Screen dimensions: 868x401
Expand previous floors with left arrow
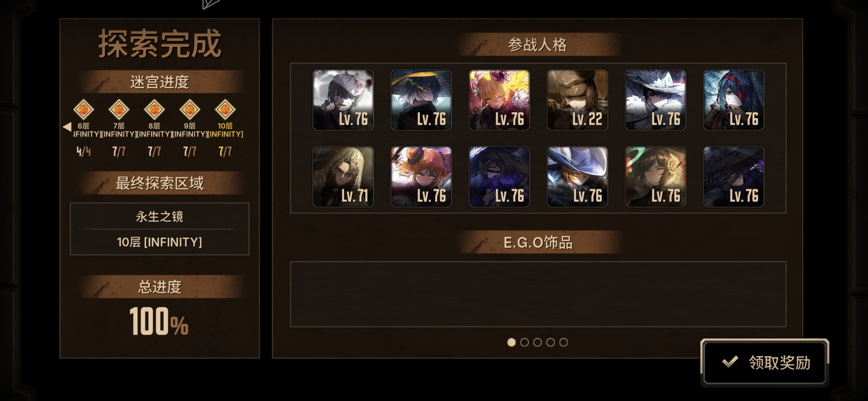point(67,127)
